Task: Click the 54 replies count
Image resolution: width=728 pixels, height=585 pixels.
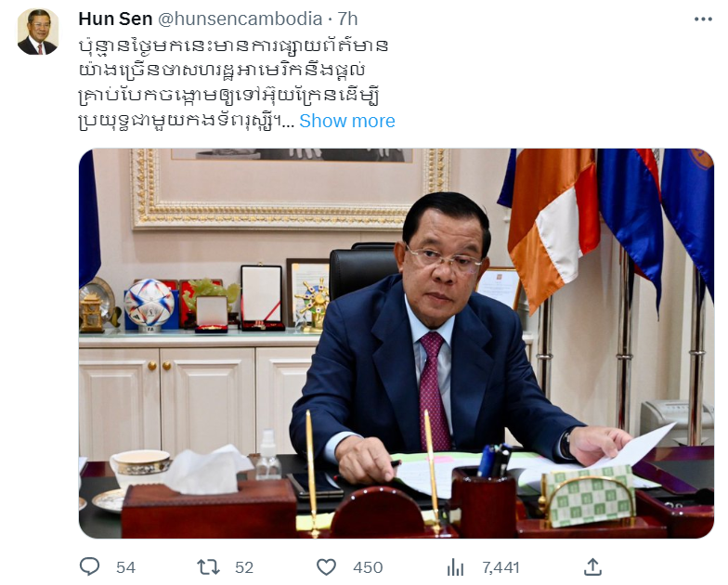Action: 126,567
